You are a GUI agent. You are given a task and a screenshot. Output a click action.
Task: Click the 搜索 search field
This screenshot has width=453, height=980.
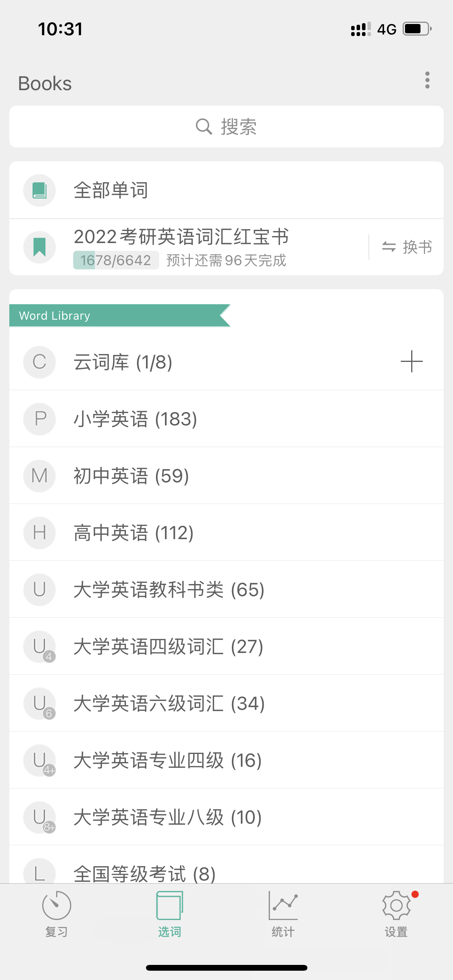[x=226, y=127]
